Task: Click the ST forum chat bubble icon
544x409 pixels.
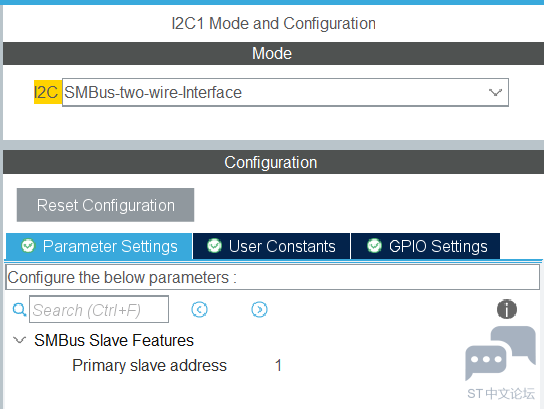Action: [500, 353]
